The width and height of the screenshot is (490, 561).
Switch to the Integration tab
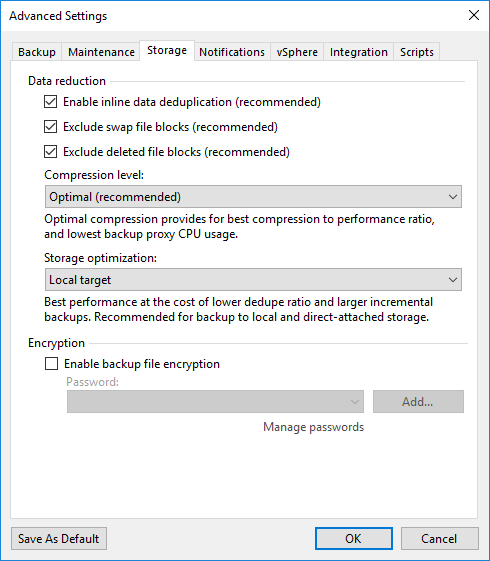pos(358,52)
